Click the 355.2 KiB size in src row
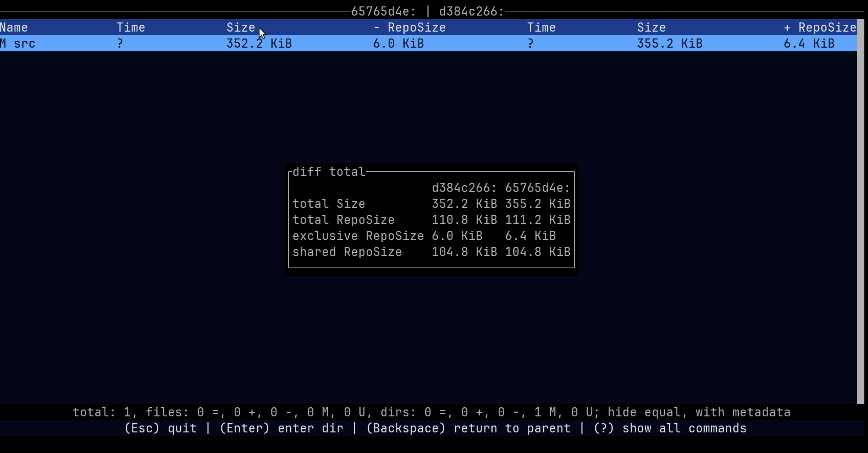The height and width of the screenshot is (453, 868). [x=670, y=44]
